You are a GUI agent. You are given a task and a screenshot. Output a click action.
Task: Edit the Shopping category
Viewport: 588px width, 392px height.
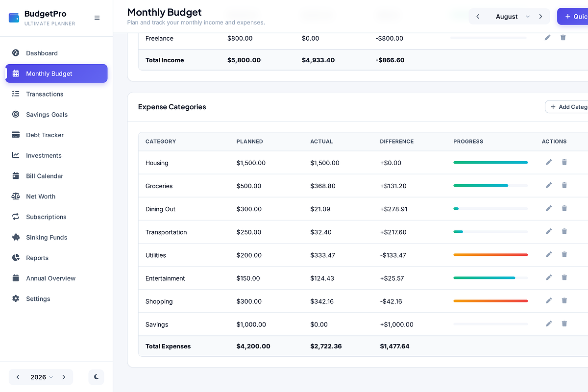coord(549,300)
